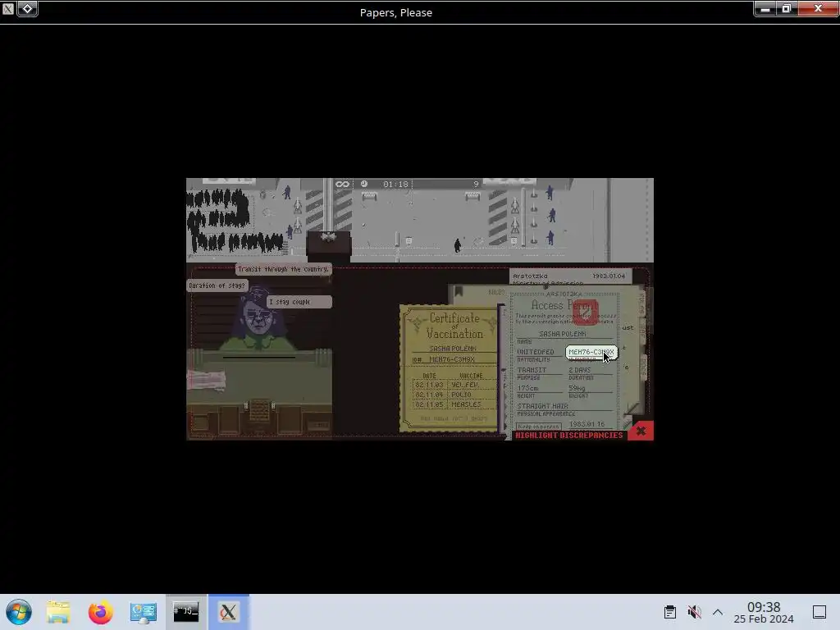Click diamond icon button in title bar
This screenshot has width=840, height=630.
(27, 8)
